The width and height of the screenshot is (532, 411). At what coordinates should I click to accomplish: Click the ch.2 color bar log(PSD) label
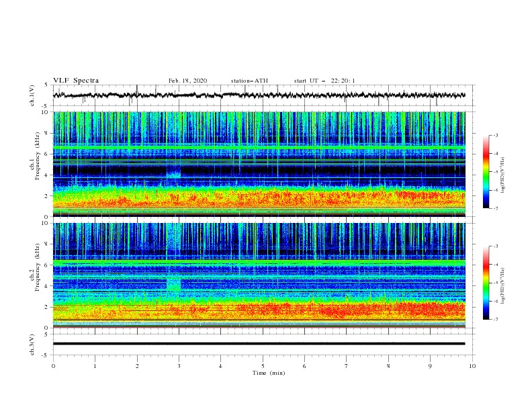503,286
